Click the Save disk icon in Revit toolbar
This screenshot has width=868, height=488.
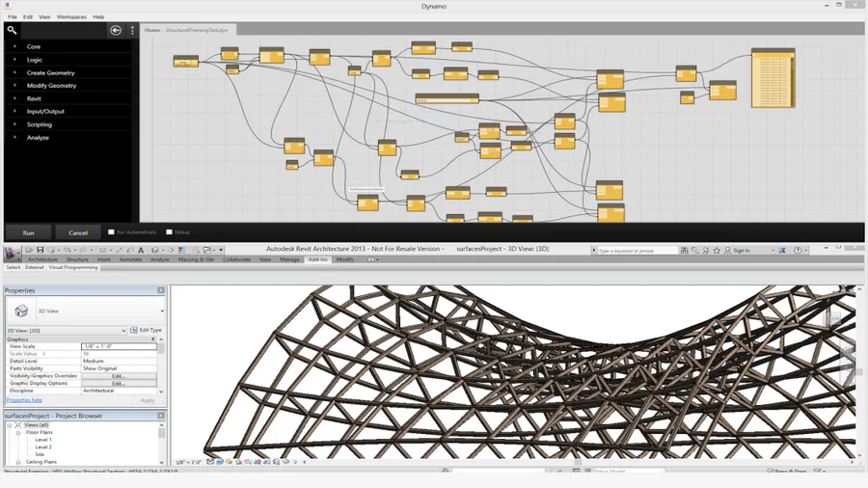coord(40,250)
